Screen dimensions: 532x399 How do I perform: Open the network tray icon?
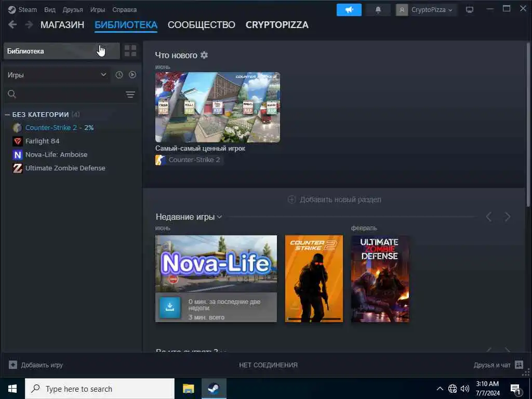click(453, 389)
